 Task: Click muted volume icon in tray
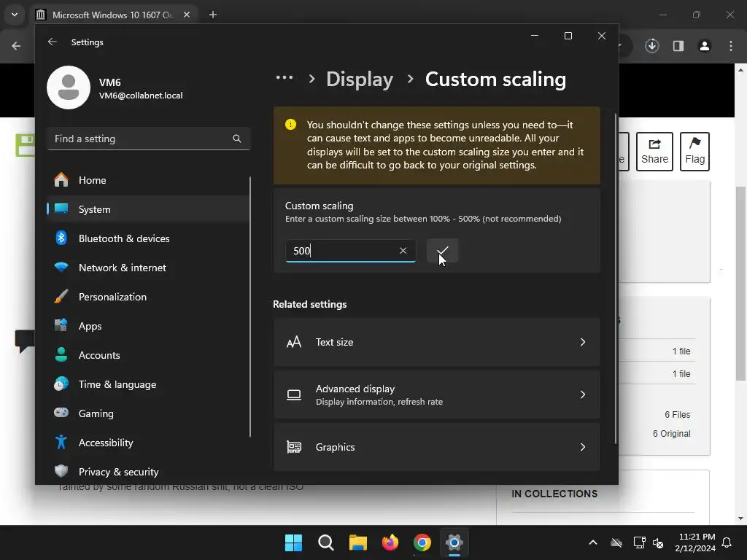coord(659,542)
